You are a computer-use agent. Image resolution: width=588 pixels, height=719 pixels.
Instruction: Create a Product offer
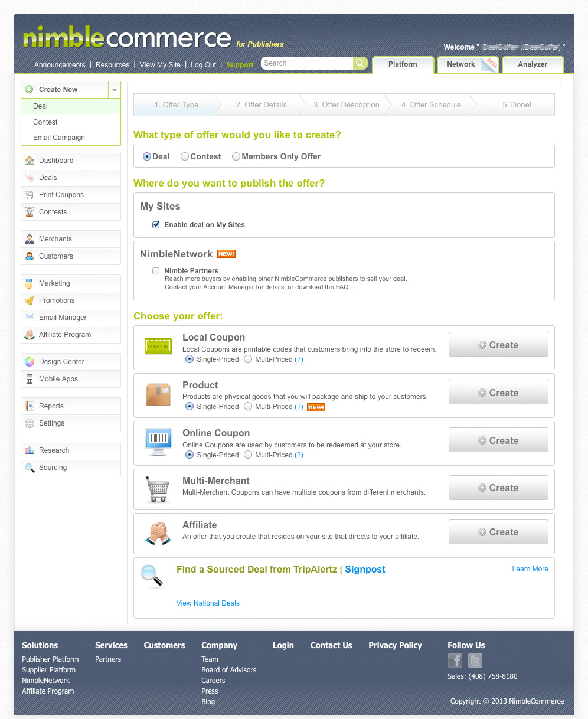pos(498,393)
